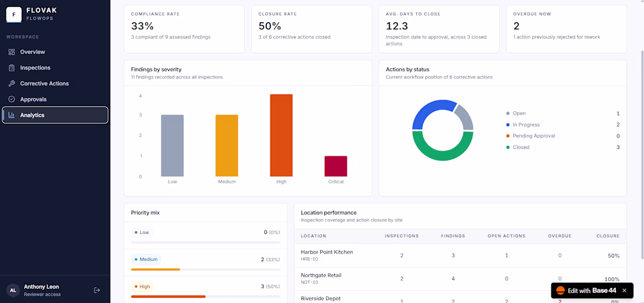Click the Findings column header
This screenshot has height=303, width=644.
453,236
